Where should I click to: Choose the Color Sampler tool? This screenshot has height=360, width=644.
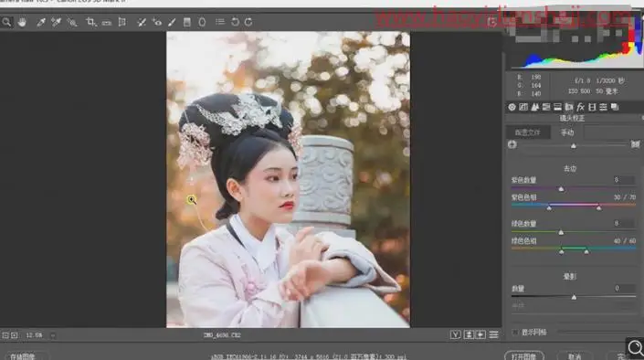[x=57, y=22]
